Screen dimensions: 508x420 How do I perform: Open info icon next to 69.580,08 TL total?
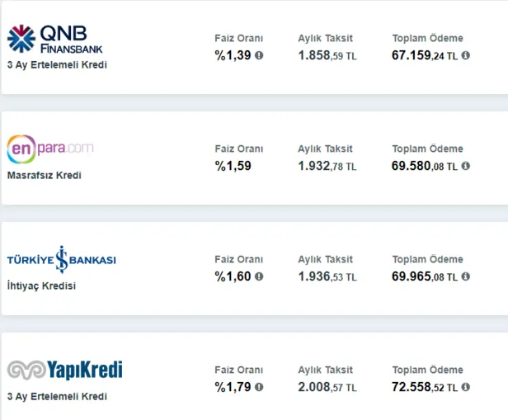tap(465, 166)
